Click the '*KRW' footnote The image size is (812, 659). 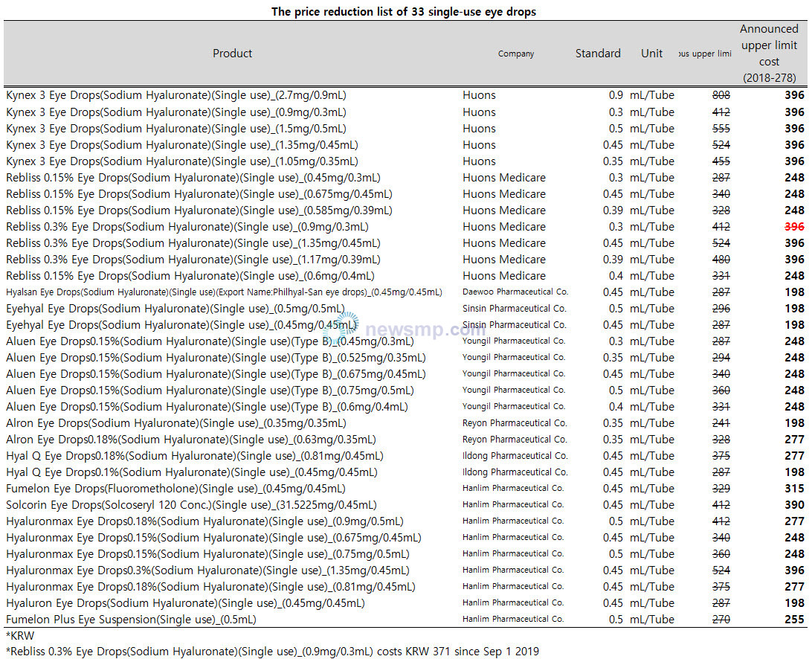(x=19, y=636)
